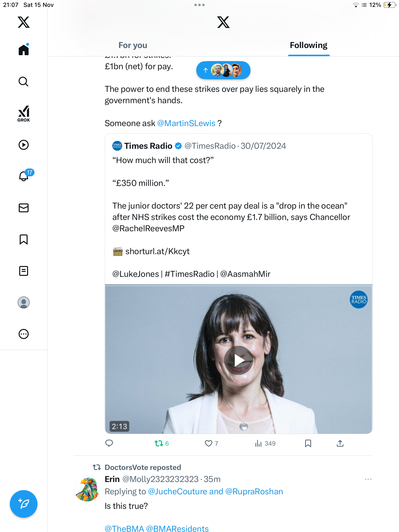399x532 pixels.
Task: Open the three-dot multitasking menu at top
Action: 199,5
